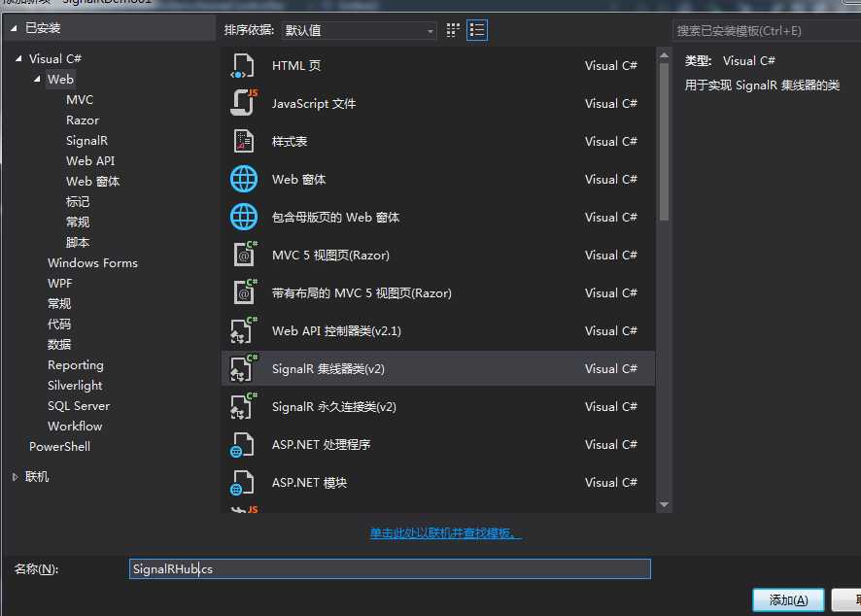The height and width of the screenshot is (616, 861).
Task: Select the SQL Server category
Action: pos(79,406)
